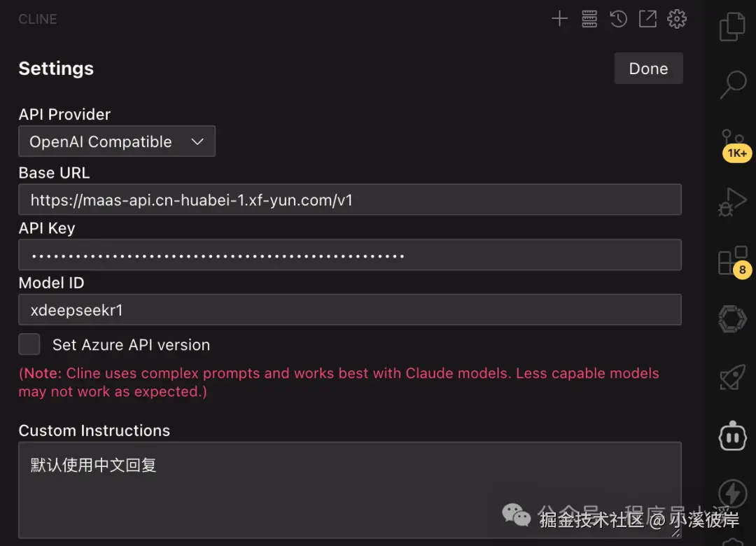The width and height of the screenshot is (756, 546).
Task: Focus the Model ID field xdeepseekr1
Action: click(x=350, y=309)
